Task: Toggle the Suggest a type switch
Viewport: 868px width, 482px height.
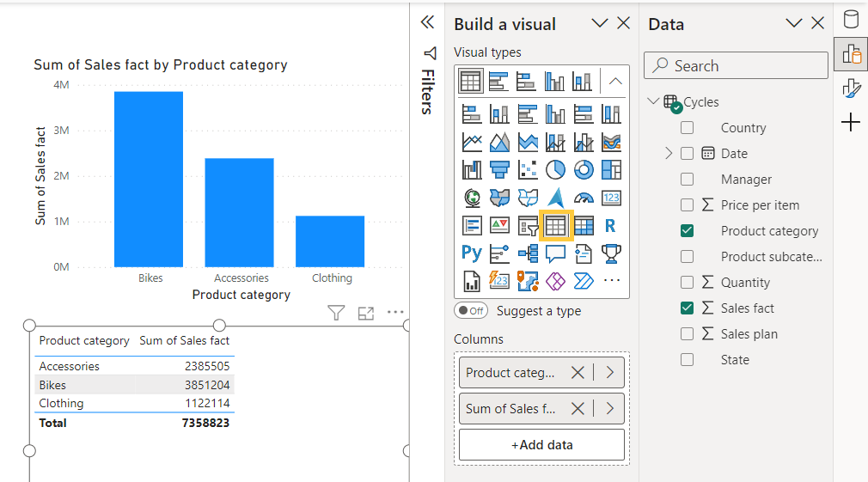Action: 470,311
